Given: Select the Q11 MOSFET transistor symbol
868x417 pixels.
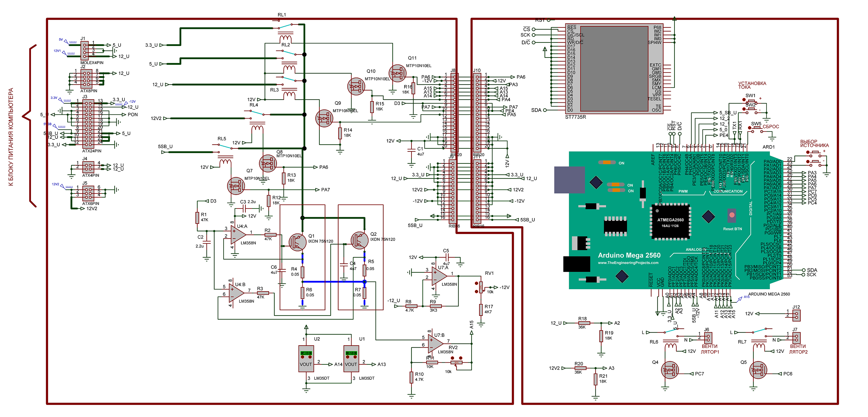Looking at the screenshot, I should click(397, 73).
